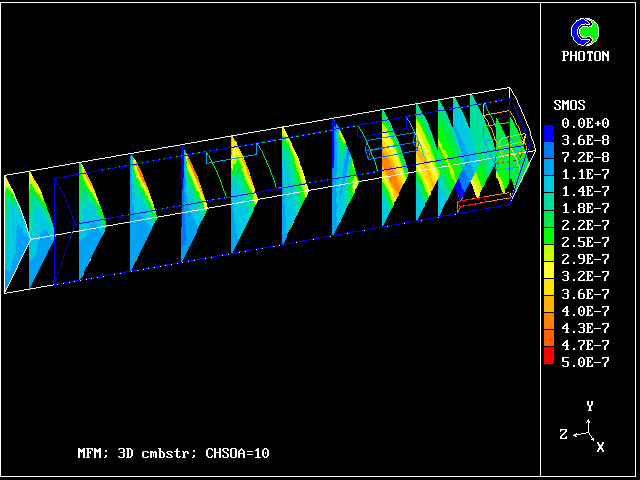The width and height of the screenshot is (640, 480).
Task: Select the 3.2E-7 yellow legend swatch
Action: point(549,275)
